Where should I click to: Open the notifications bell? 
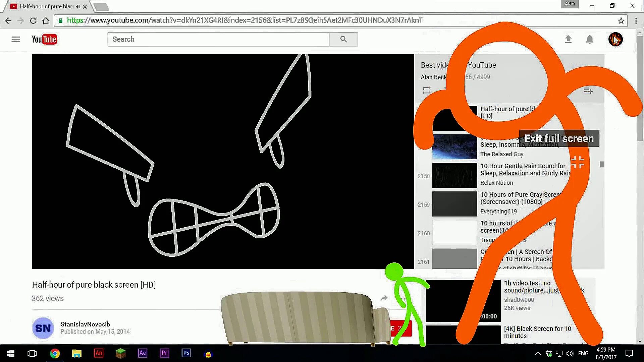(x=589, y=39)
